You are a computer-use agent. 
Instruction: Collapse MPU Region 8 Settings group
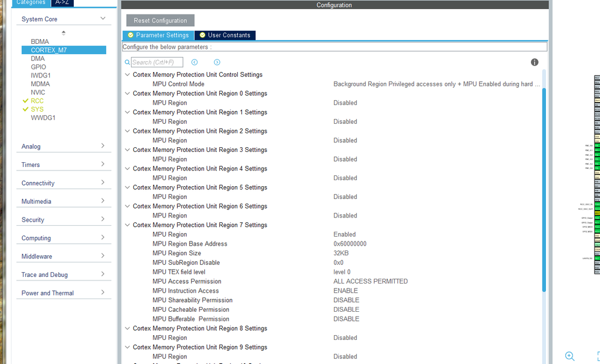coord(127,329)
